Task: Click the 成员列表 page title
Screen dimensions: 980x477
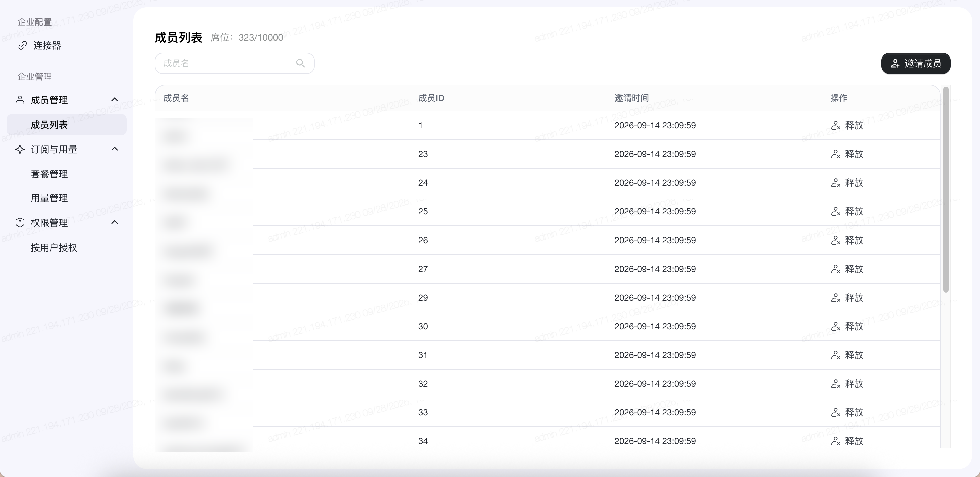Action: (178, 37)
